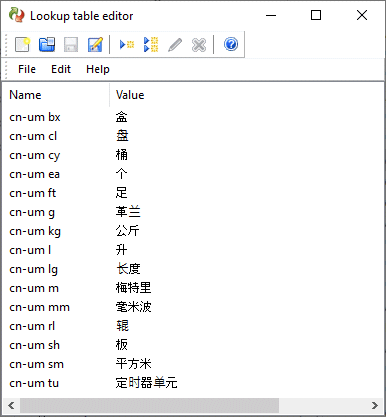
Task: Select the row cn-um ft
Action: (x=193, y=193)
